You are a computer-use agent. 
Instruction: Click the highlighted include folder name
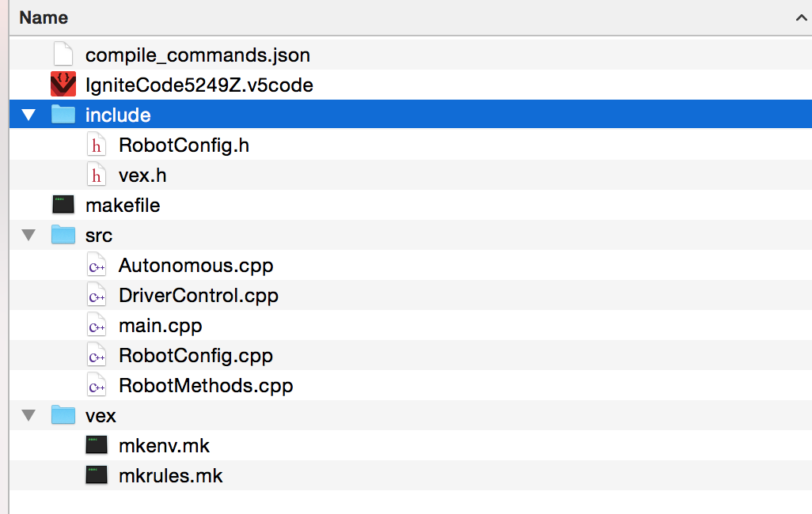[117, 115]
